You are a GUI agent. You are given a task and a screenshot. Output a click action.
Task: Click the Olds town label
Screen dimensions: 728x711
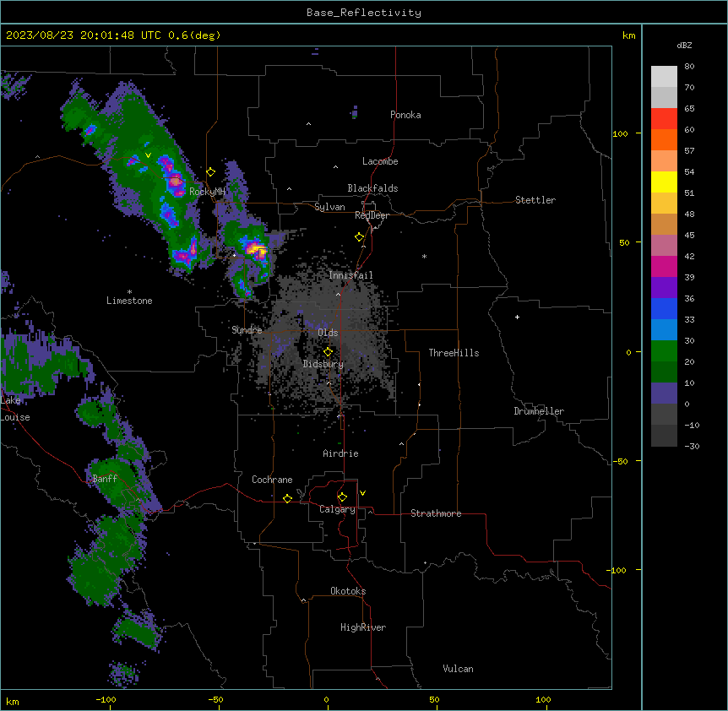(328, 333)
